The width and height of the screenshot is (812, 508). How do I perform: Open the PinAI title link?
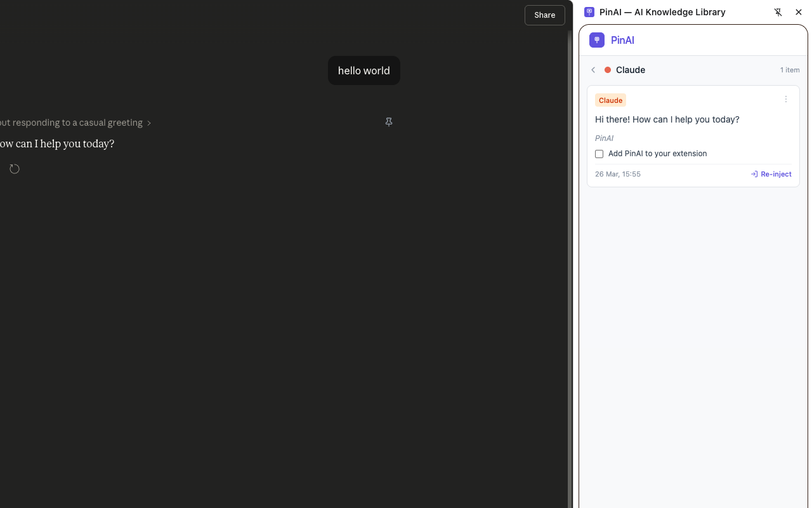tap(622, 40)
